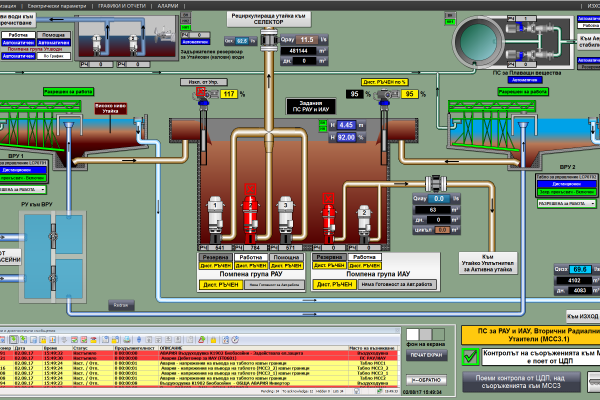Toggle 'Работна' mode for RAU pump 2
600x400 pixels.
click(251, 257)
